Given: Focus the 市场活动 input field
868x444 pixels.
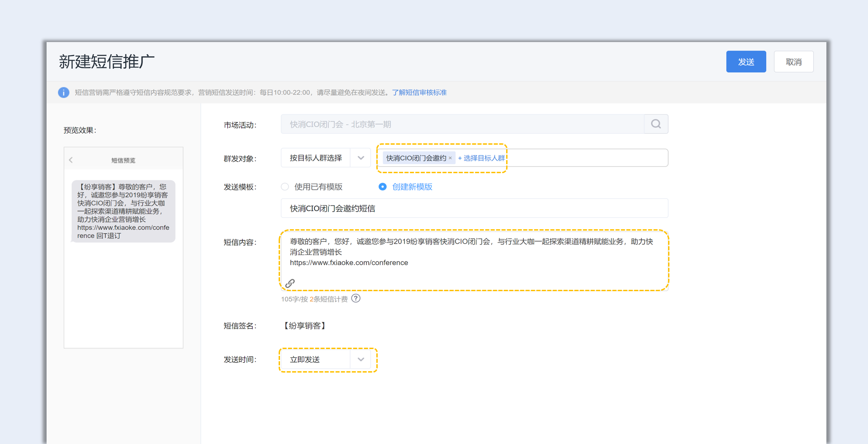Looking at the screenshot, I should 462,124.
